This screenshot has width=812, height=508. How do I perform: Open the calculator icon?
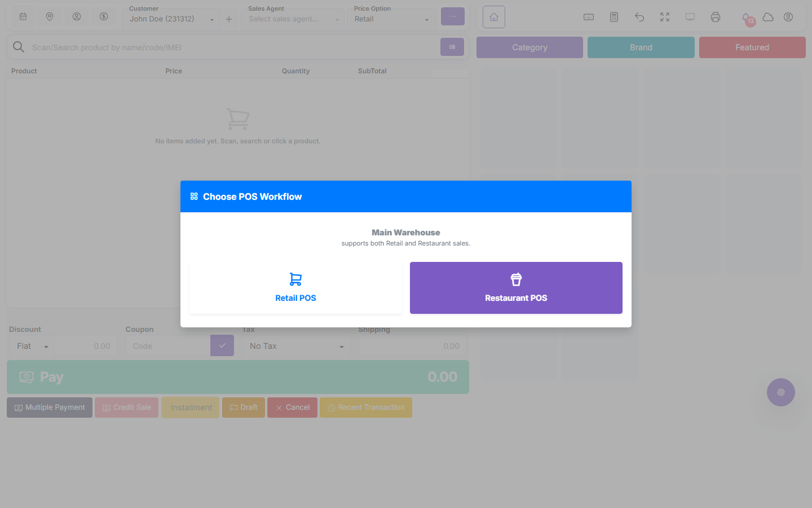614,17
